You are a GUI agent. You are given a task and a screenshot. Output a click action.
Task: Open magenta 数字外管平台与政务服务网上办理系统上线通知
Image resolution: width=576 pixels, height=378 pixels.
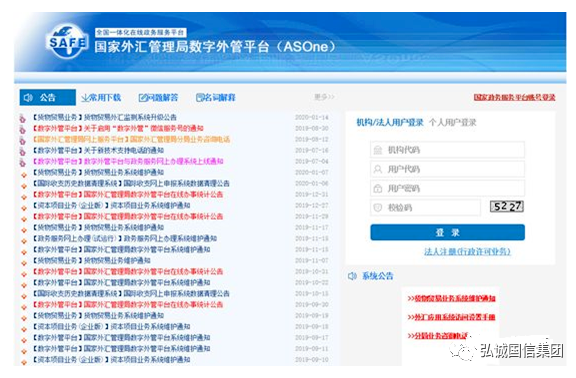pos(128,161)
